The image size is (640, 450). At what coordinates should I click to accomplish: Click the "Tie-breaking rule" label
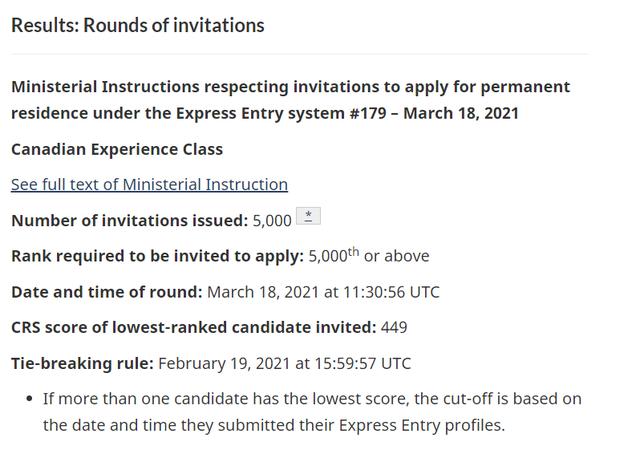pyautogui.click(x=82, y=363)
